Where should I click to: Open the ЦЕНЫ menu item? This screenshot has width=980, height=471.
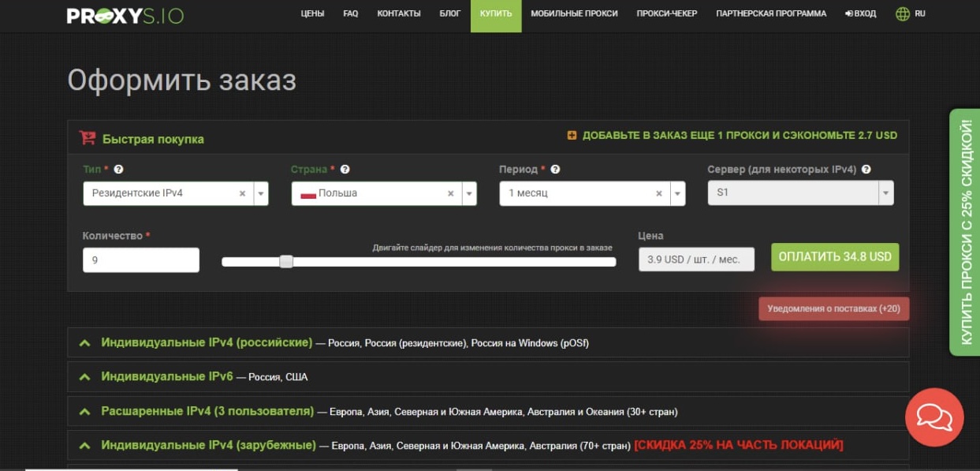tap(312, 13)
